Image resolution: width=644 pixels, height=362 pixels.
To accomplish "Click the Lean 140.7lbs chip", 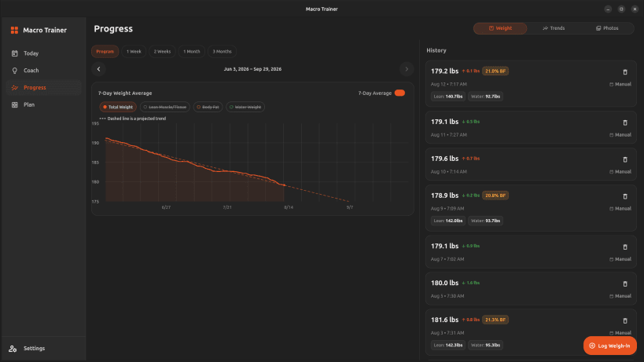I will click(448, 97).
